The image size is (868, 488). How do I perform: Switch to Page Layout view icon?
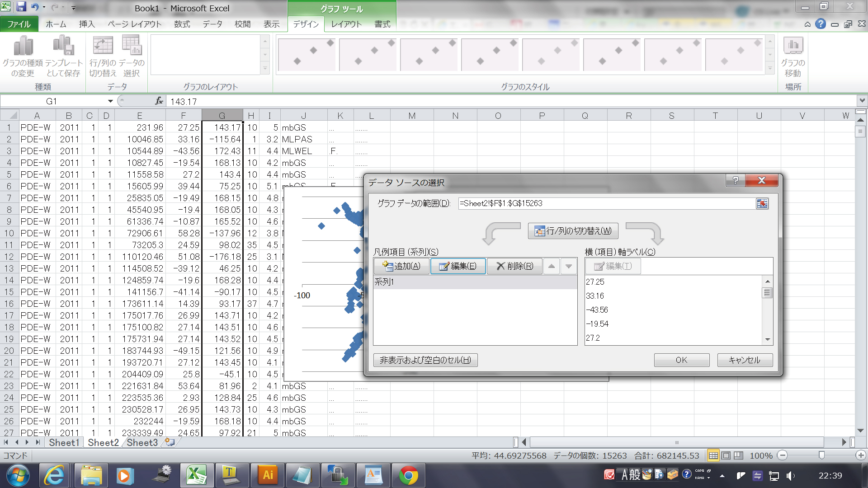coord(726,455)
